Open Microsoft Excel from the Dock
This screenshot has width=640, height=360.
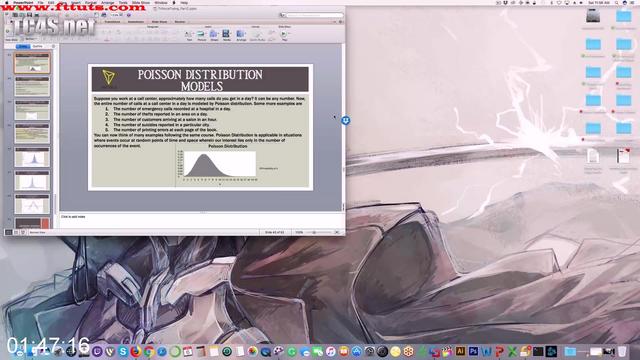(512, 351)
